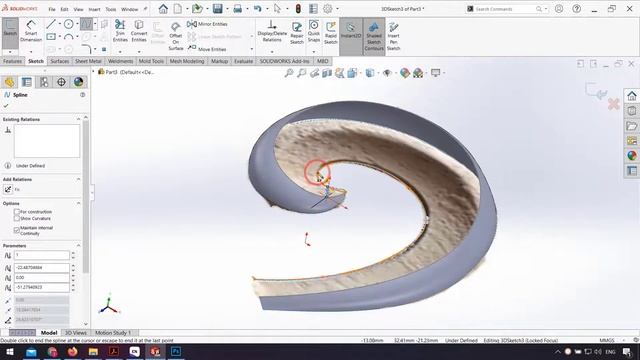640x360 pixels.
Task: Uncheck Maintain Internal Continuity
Action: click(x=17, y=230)
